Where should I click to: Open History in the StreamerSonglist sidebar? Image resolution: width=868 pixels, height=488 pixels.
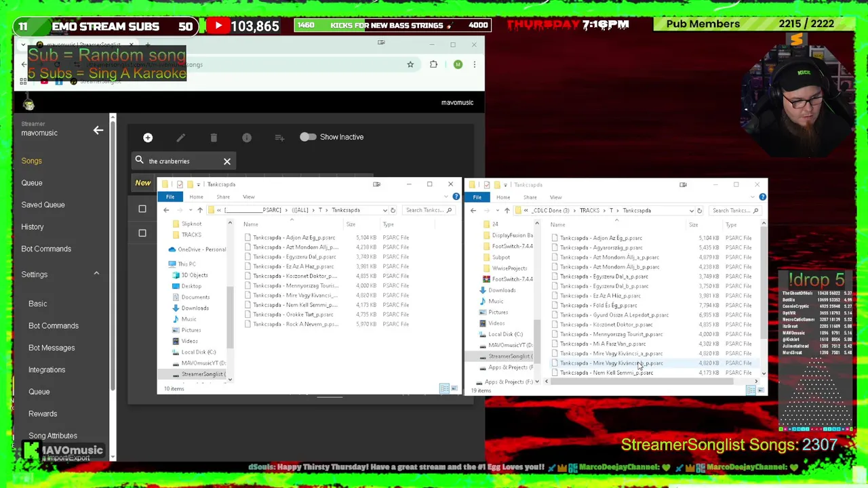click(33, 227)
